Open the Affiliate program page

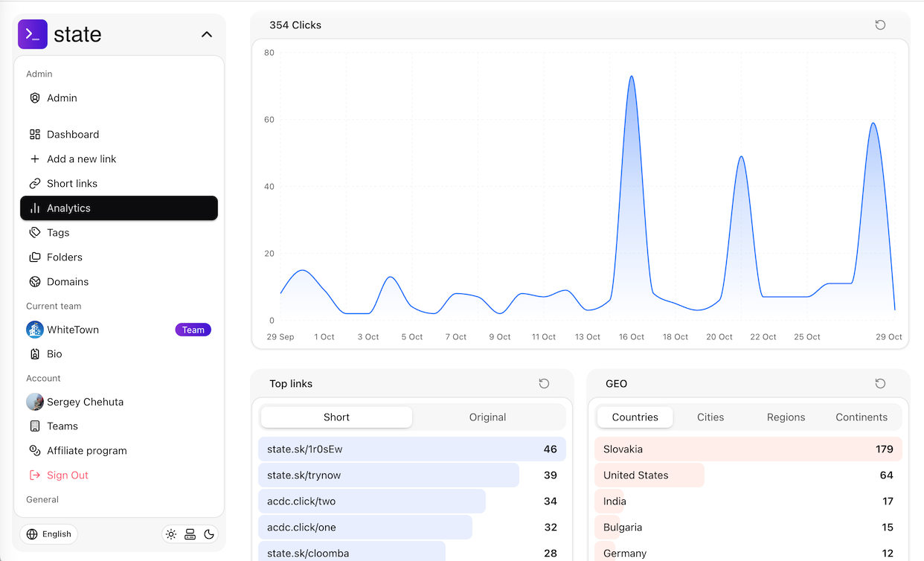coord(88,450)
